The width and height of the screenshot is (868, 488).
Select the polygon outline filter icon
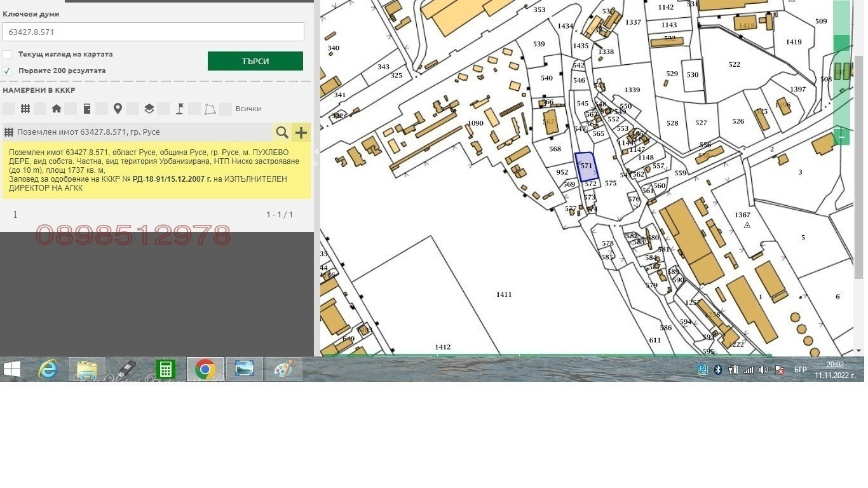[210, 109]
